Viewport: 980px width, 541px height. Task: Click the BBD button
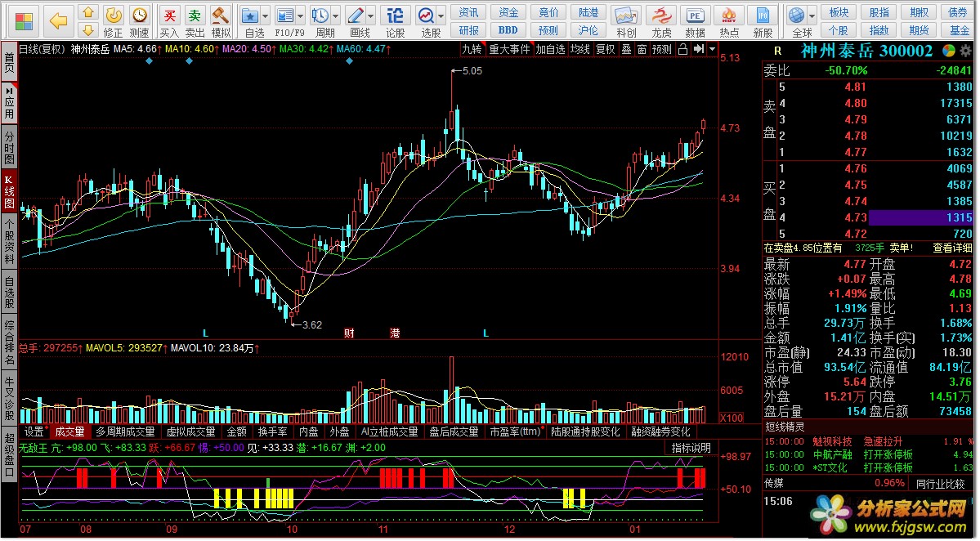[x=508, y=30]
